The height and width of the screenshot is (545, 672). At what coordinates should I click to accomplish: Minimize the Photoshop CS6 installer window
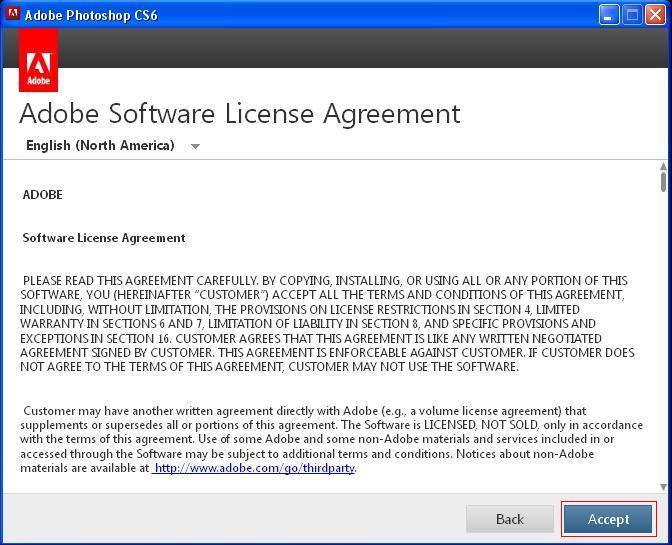(609, 15)
